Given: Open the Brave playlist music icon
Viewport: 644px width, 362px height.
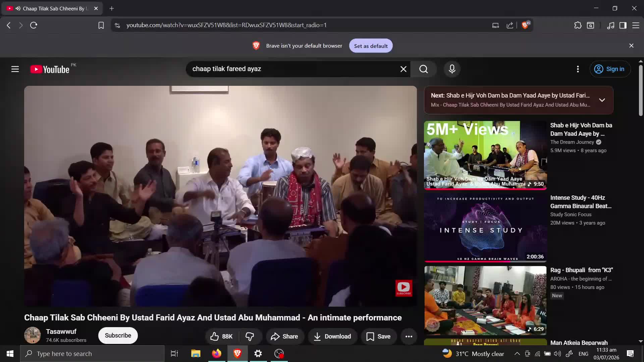Looking at the screenshot, I should 610,25.
